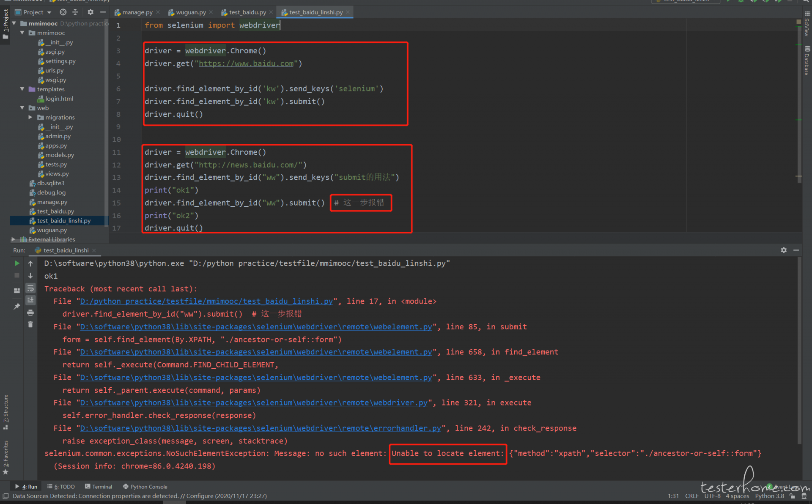This screenshot has width=812, height=504.
Task: Expand External Libraries node
Action: (x=14, y=239)
